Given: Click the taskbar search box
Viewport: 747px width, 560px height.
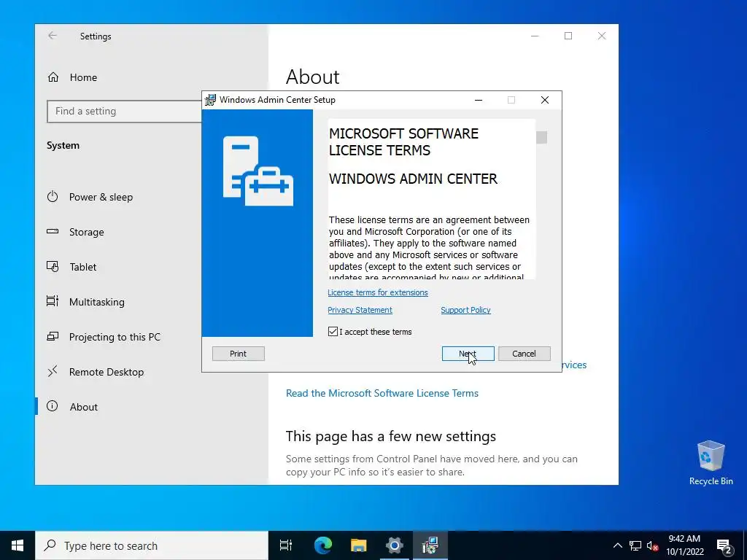Looking at the screenshot, I should tap(152, 545).
